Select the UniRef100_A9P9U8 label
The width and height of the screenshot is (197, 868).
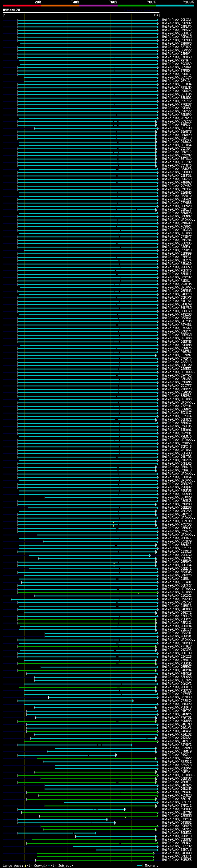pos(176,40)
